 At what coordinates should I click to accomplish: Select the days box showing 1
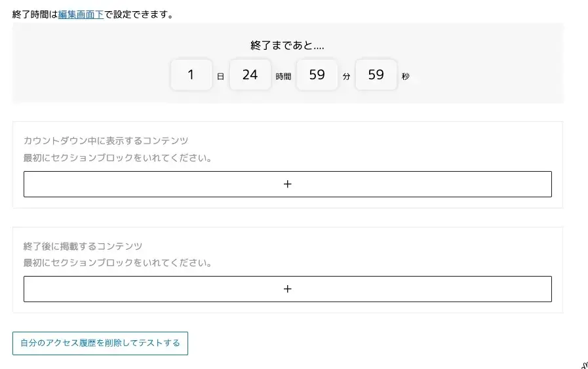tap(191, 75)
